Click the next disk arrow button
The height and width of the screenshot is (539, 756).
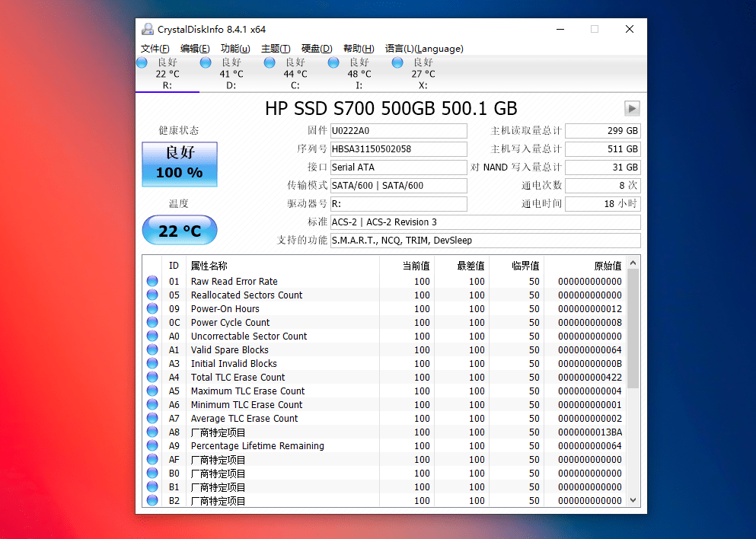[x=632, y=108]
